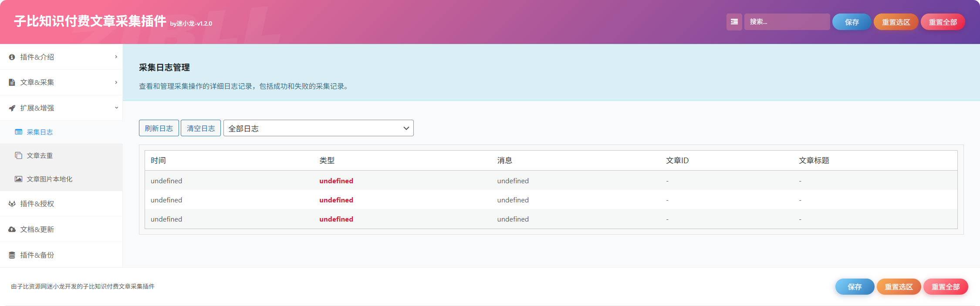980x306 pixels.
Task: Click the document icon for 文章&采集
Action: (x=12, y=82)
